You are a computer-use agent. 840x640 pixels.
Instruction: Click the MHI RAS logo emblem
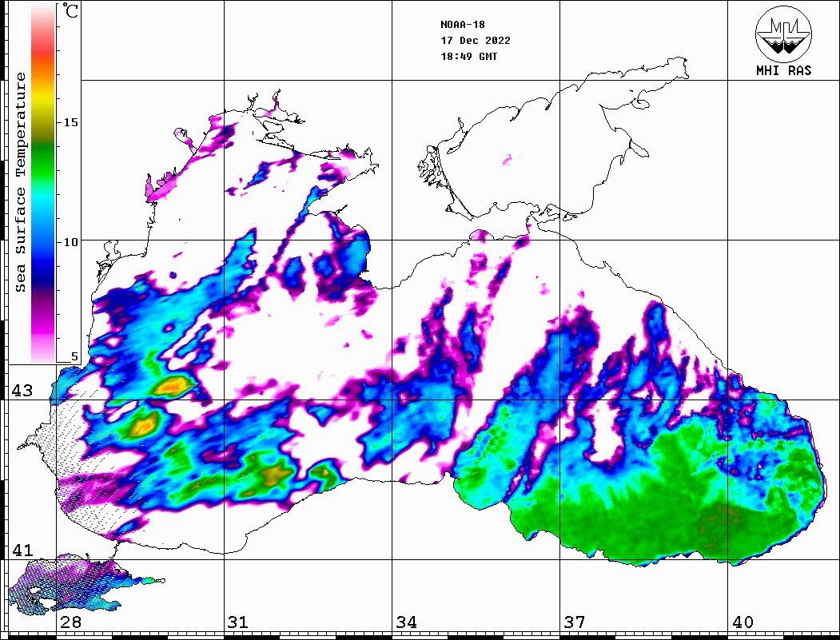click(783, 34)
